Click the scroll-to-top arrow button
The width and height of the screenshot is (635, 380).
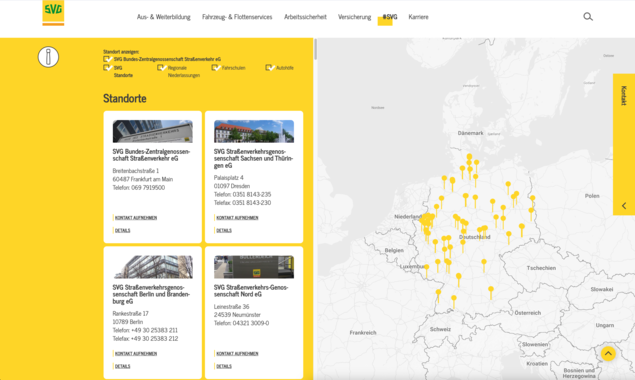pyautogui.click(x=608, y=354)
